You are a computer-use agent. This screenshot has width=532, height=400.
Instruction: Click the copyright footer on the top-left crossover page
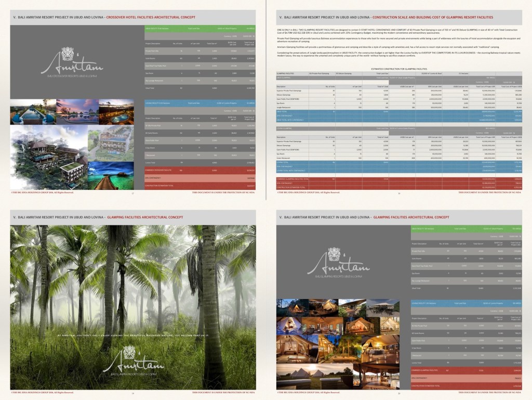[x=43, y=192]
